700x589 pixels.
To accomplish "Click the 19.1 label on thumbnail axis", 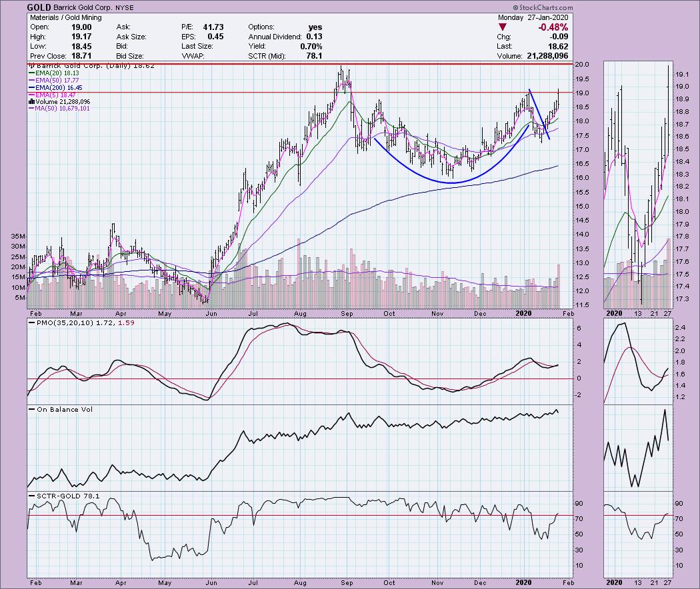I will point(682,74).
